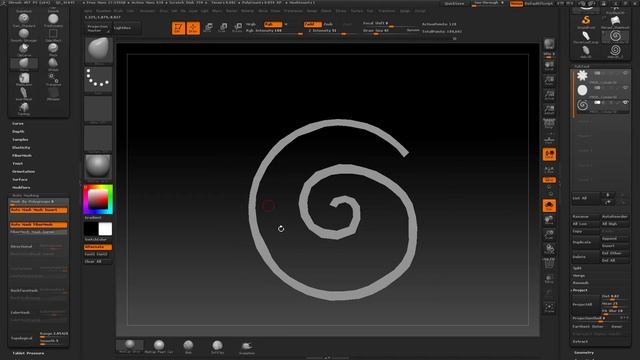640x360 pixels.
Task: Select the bottom spiral tool thumbnail in the Tool palette
Action: (x=615, y=51)
